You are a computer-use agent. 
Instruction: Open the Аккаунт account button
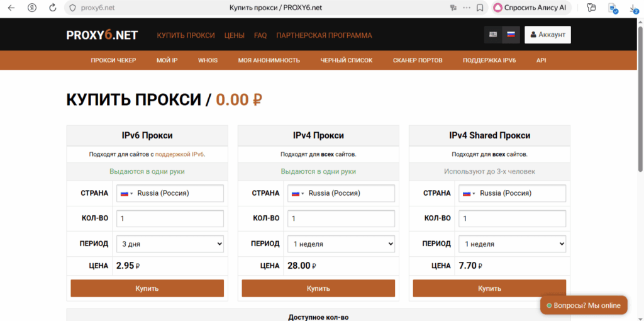point(548,35)
